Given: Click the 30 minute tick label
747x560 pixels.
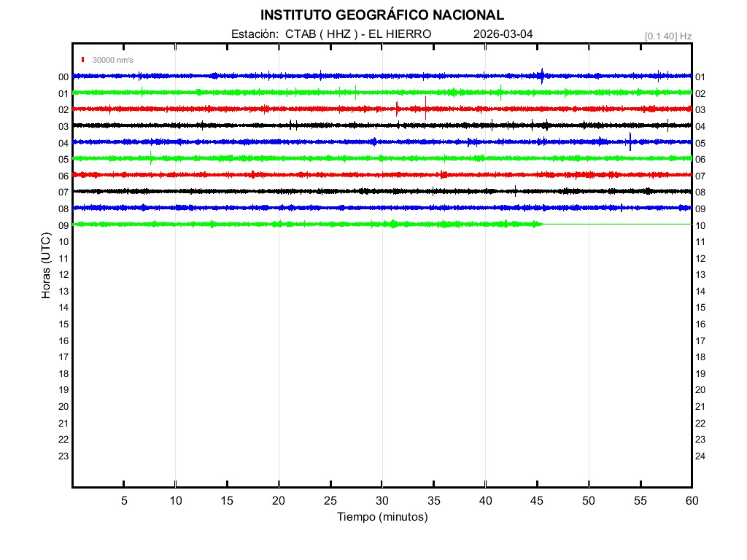Looking at the screenshot, I should click(x=382, y=501).
